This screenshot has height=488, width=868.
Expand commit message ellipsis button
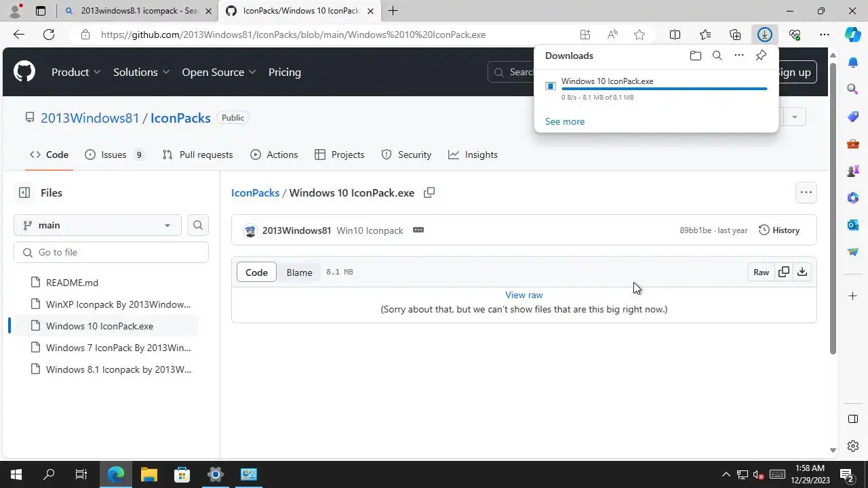point(418,230)
